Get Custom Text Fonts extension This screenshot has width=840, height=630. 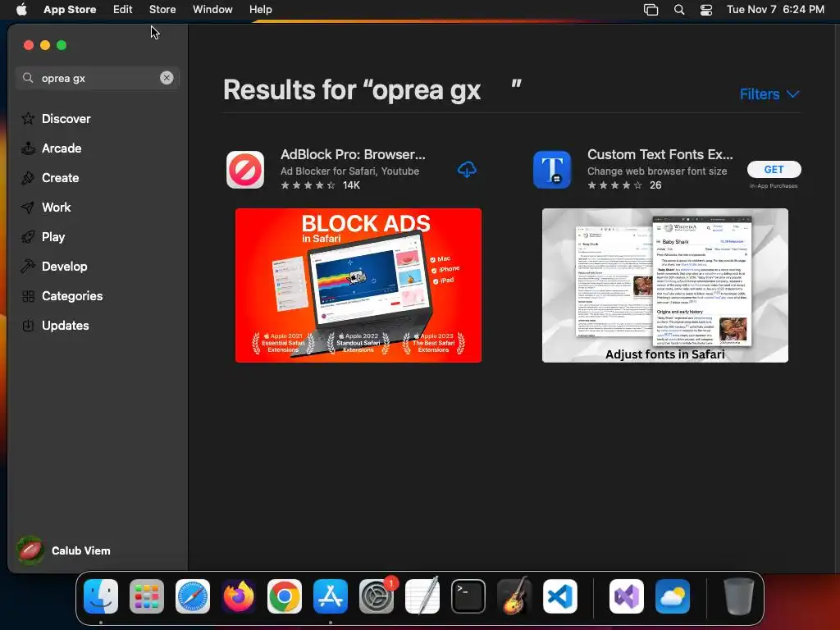click(x=774, y=169)
